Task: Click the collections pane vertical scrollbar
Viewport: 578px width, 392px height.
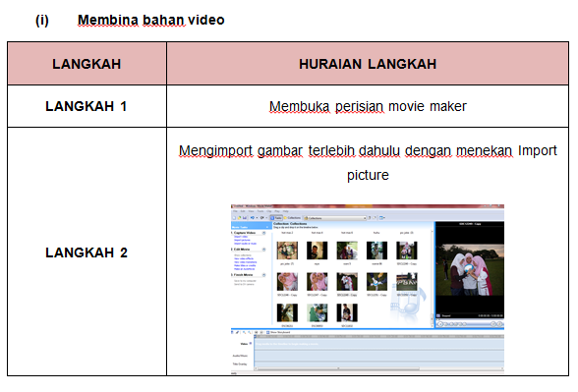Action: pyautogui.click(x=433, y=278)
